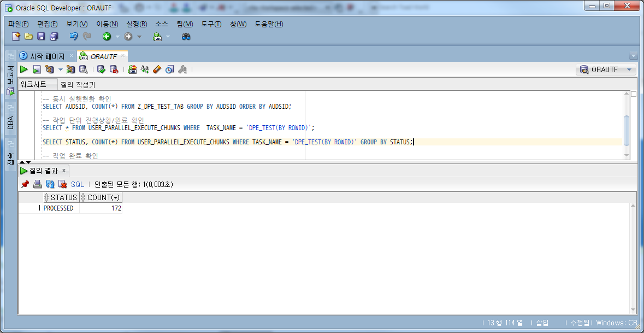Open the 이동(N) menu
Screen dimensions: 644x333
pyautogui.click(x=107, y=24)
